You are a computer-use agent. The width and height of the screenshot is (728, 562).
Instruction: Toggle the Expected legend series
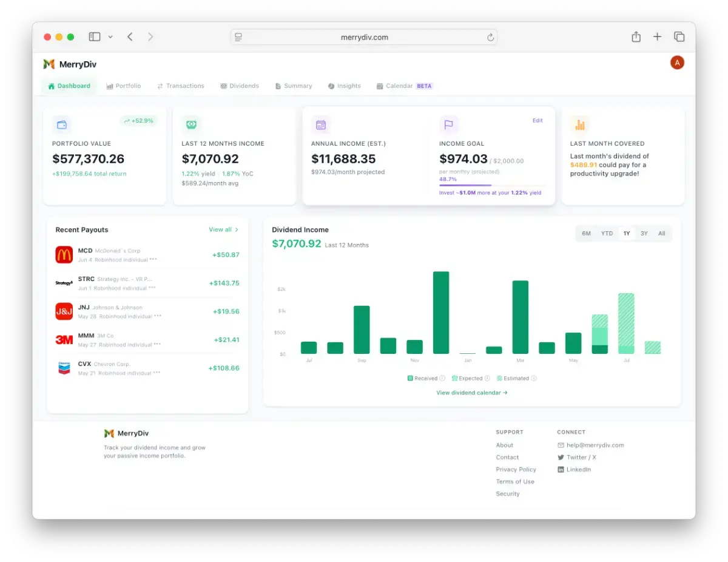[x=467, y=378]
